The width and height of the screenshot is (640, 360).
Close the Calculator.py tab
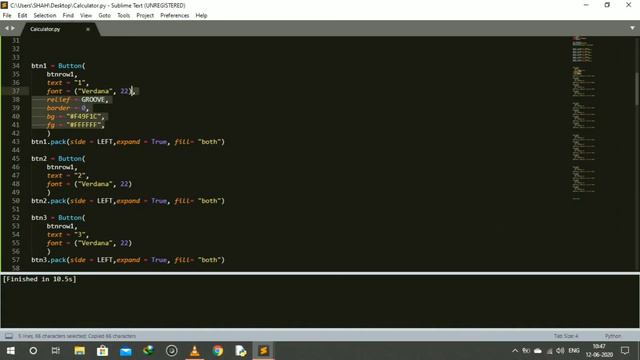pyautogui.click(x=88, y=29)
